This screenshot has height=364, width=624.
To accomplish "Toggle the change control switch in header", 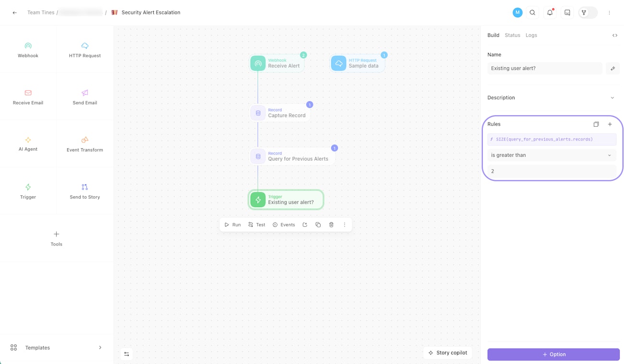I will pos(588,13).
